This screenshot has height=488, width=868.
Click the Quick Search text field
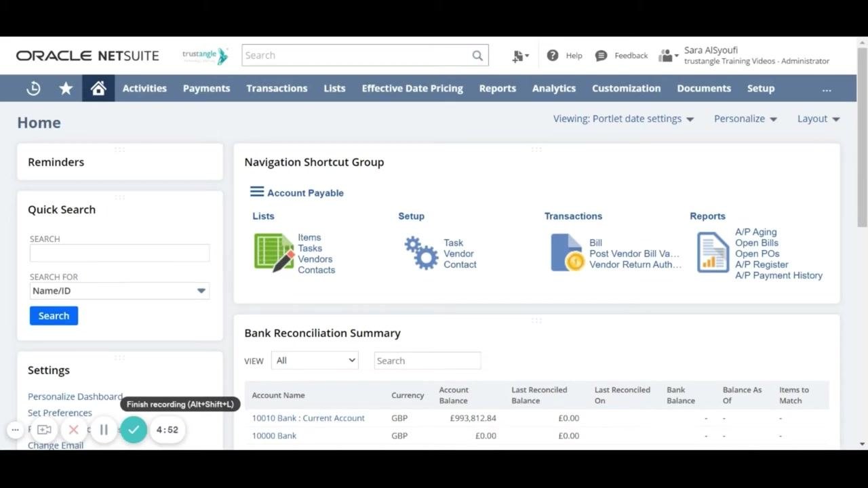coord(119,253)
